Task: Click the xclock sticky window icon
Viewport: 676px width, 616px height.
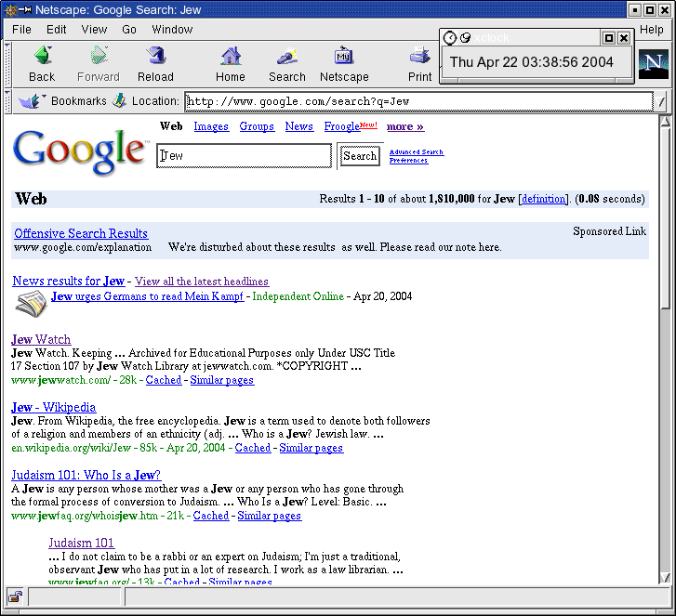Action: point(465,38)
